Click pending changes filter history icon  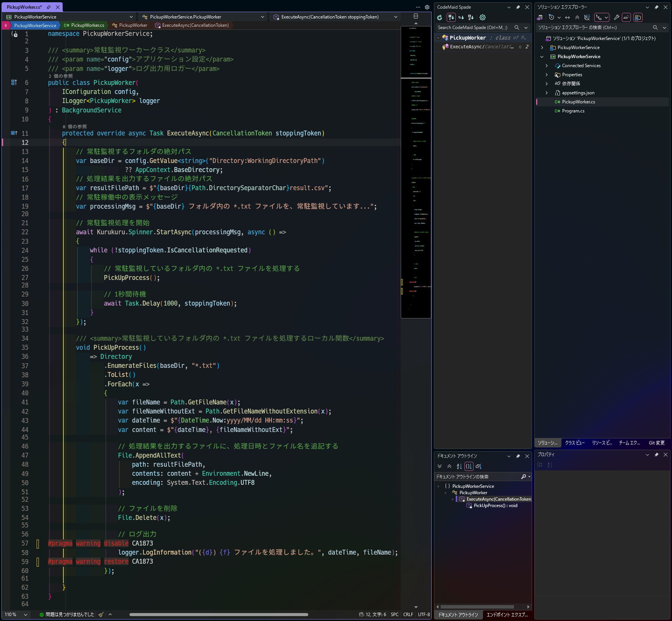pos(551,17)
